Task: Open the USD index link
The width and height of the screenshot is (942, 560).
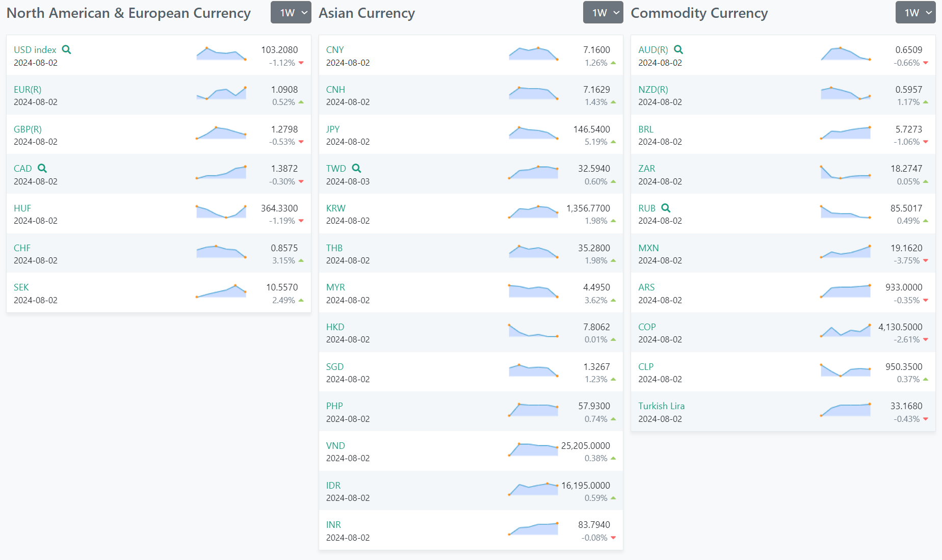Action: coord(35,49)
